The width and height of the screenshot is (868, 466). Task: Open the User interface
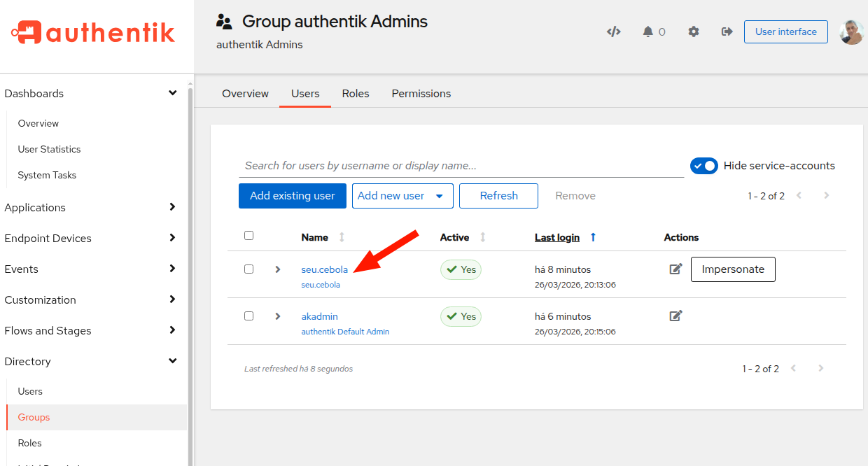pos(785,31)
